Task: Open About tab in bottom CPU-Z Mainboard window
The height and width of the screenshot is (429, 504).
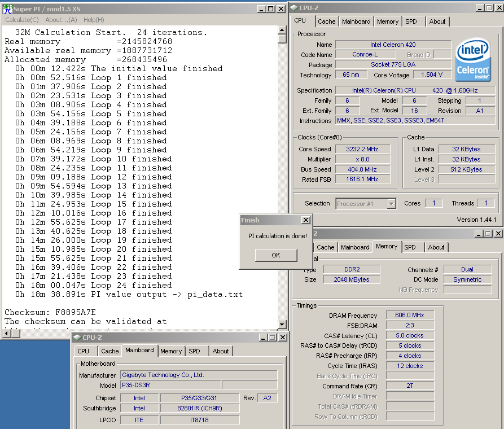Action: [221, 351]
